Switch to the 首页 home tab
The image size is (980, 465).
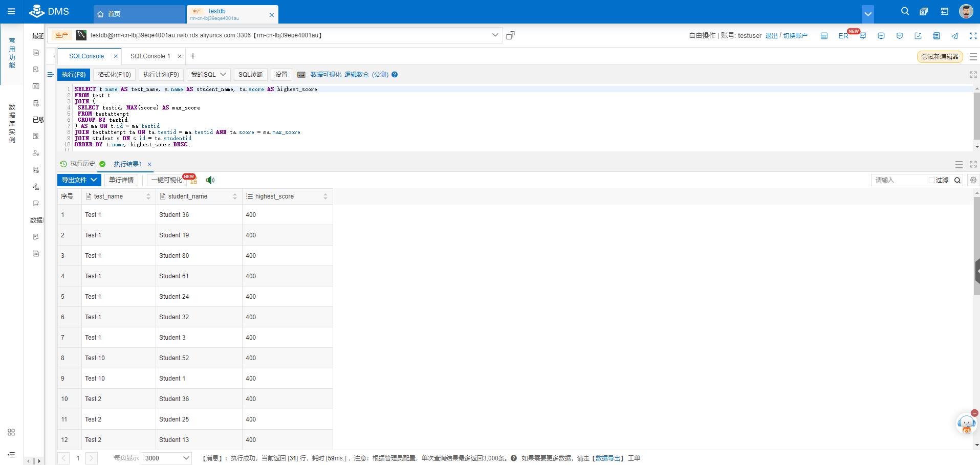click(139, 14)
